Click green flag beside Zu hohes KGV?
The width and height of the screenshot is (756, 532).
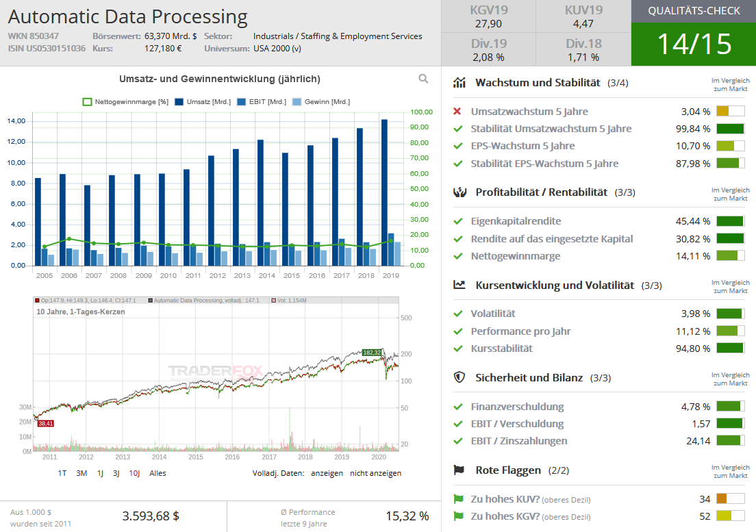[459, 516]
